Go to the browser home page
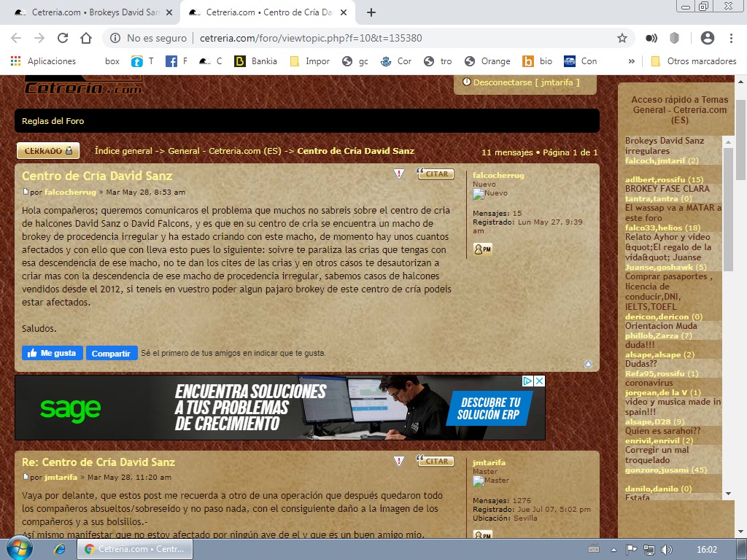Image resolution: width=747 pixels, height=560 pixels. pos(86,38)
